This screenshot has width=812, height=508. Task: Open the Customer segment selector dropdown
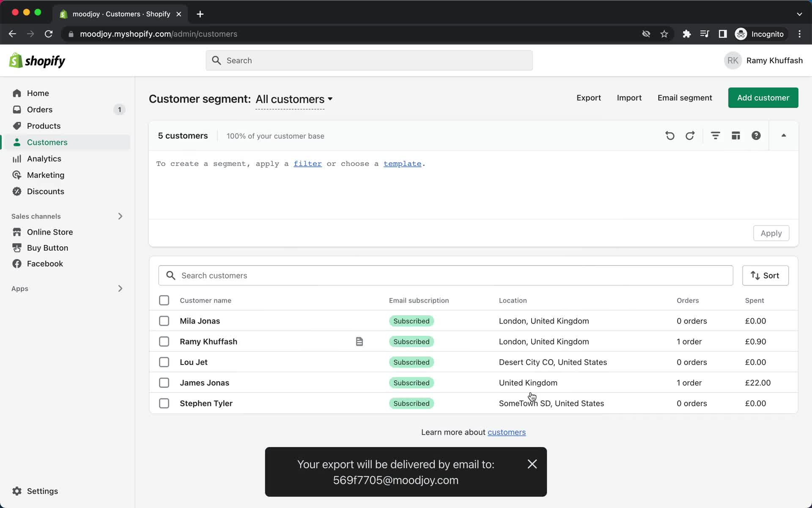tap(294, 99)
